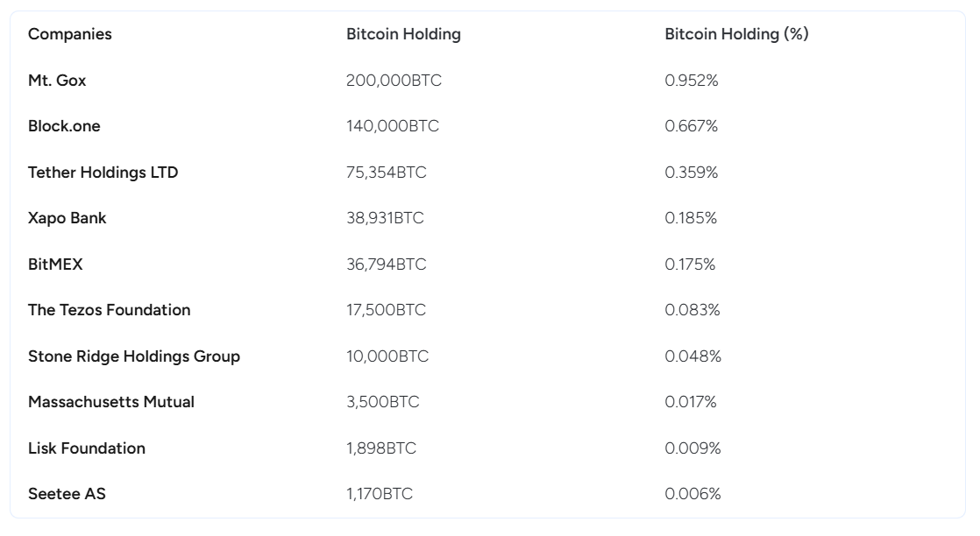Open the Seetee AS entry
This screenshot has height=536, width=980.
[x=67, y=493]
